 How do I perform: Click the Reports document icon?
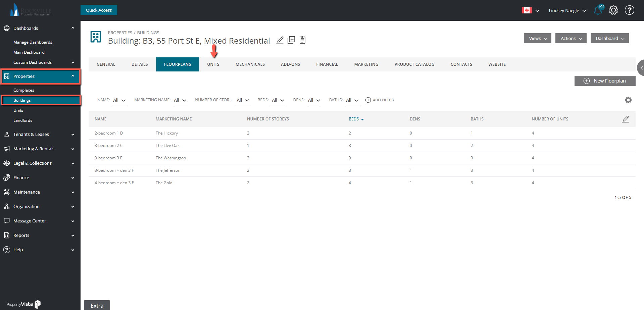(x=7, y=235)
